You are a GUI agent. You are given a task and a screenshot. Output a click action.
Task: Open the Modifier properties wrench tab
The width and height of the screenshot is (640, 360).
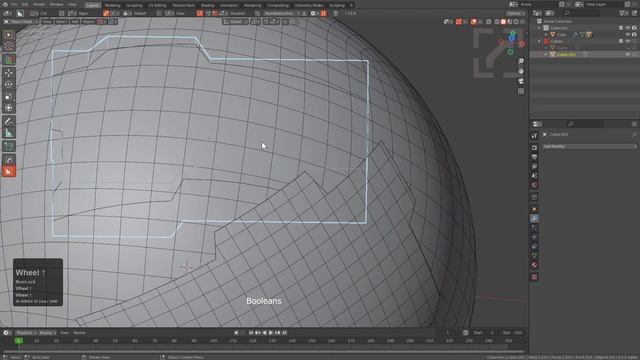click(534, 218)
